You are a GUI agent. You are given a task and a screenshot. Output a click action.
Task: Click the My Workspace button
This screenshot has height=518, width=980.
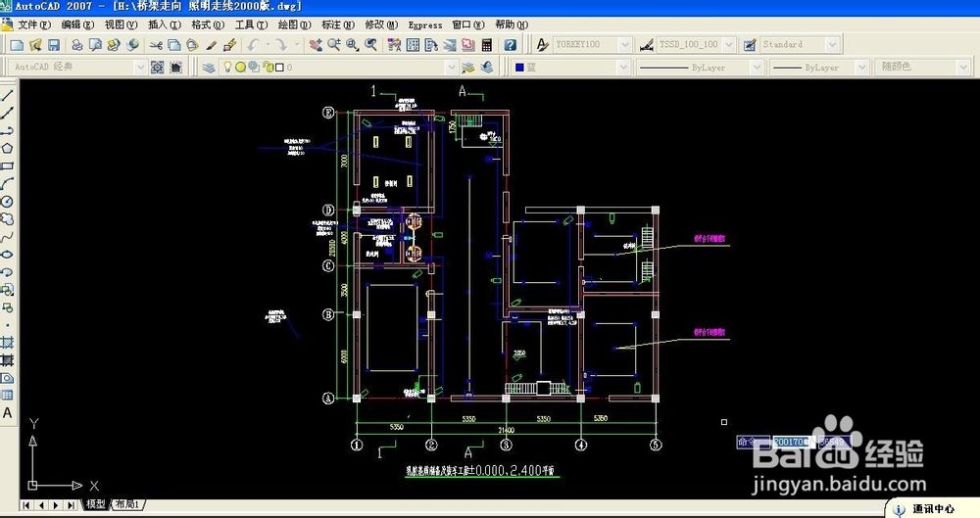tap(176, 67)
